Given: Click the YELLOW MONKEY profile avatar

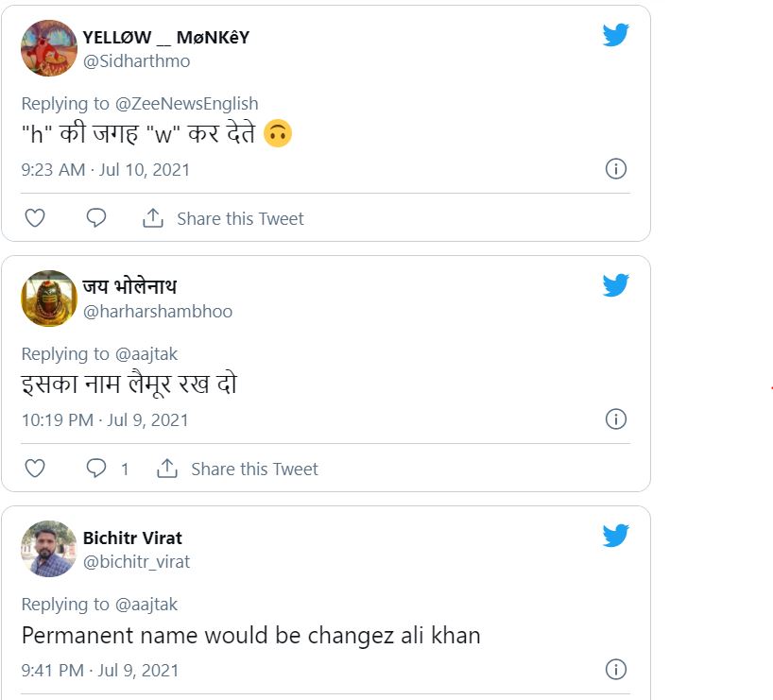Looking at the screenshot, I should pos(49,48).
